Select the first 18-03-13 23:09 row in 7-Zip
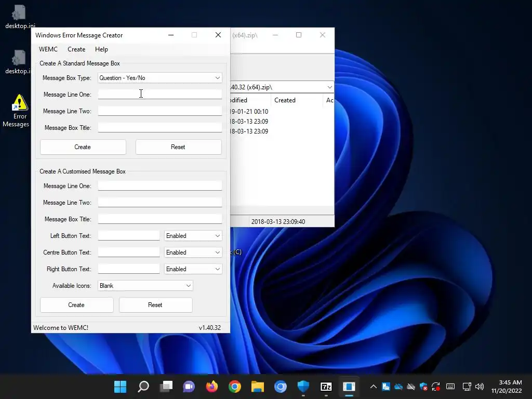Screen dimensions: 532x399 tap(282, 121)
